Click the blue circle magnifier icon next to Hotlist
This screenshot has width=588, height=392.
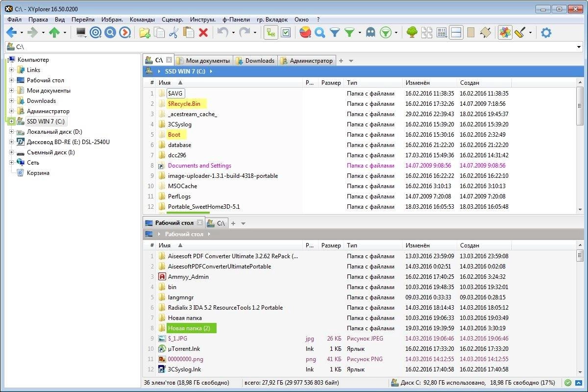click(x=111, y=33)
